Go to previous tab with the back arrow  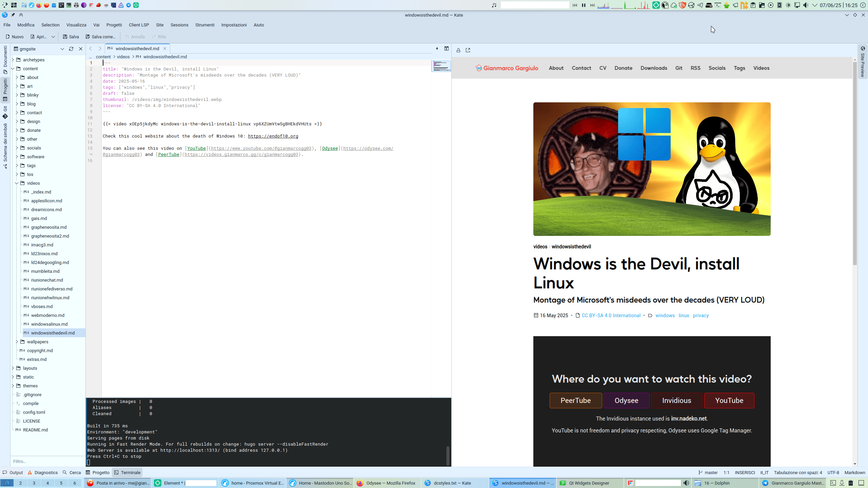[x=91, y=48]
